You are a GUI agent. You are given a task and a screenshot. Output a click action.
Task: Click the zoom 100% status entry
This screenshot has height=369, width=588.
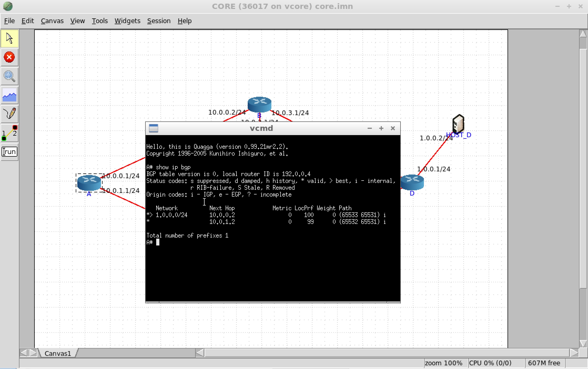[x=444, y=363]
